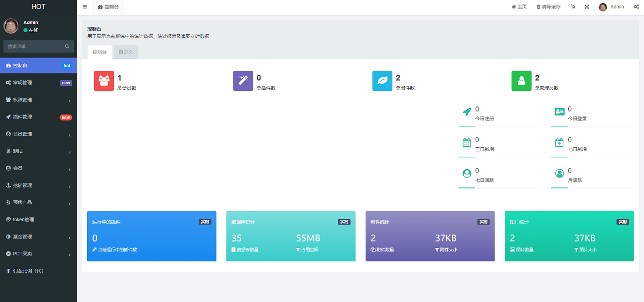This screenshot has width=644, height=302.
Task: Click into the 搜索菜单 search field
Action: point(34,47)
